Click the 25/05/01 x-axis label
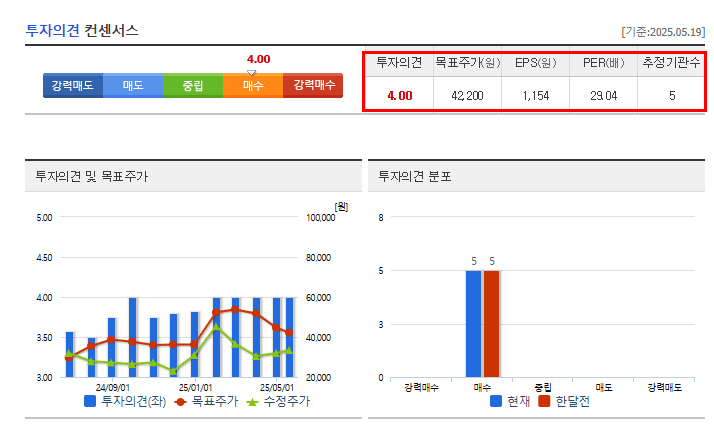The width and height of the screenshot is (714, 427). pyautogui.click(x=277, y=387)
